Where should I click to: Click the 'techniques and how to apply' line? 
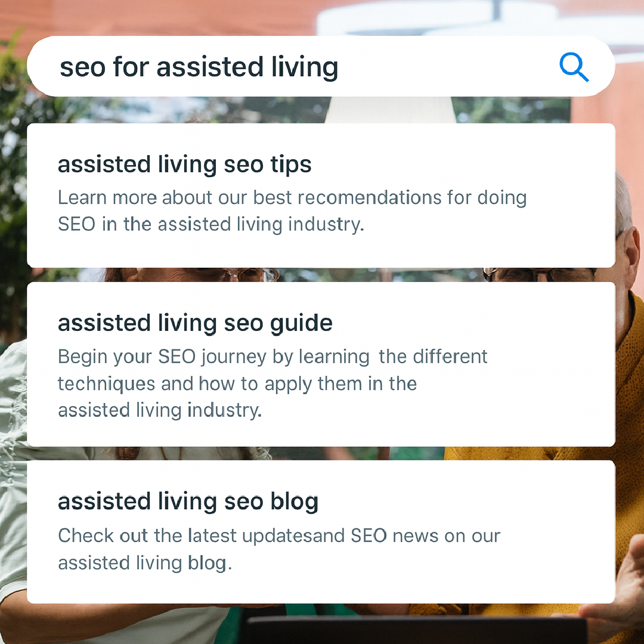click(x=237, y=383)
